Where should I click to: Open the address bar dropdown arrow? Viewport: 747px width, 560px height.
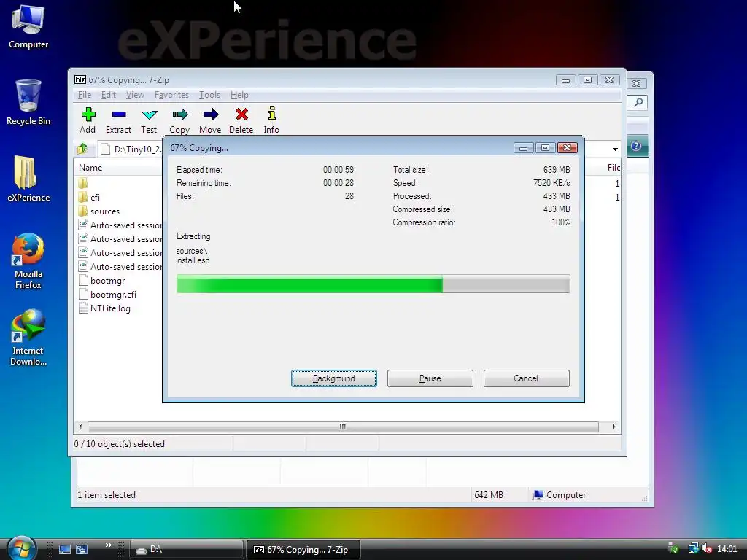tap(615, 149)
